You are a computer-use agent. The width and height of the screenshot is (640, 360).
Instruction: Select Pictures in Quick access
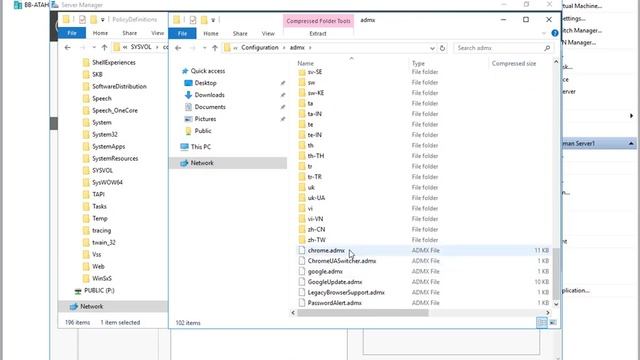pos(205,119)
